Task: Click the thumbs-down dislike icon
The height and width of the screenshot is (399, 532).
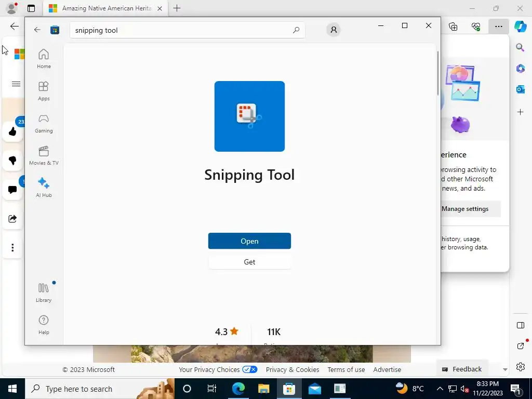Action: 12,160
